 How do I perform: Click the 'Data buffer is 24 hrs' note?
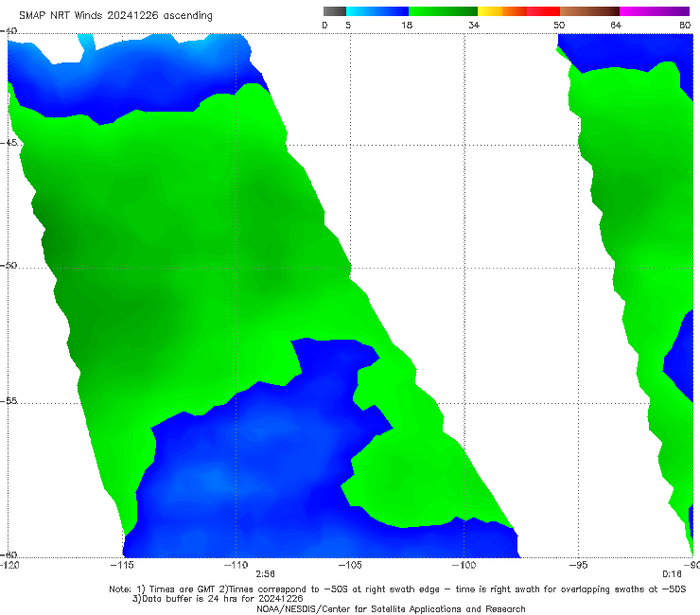[218, 599]
